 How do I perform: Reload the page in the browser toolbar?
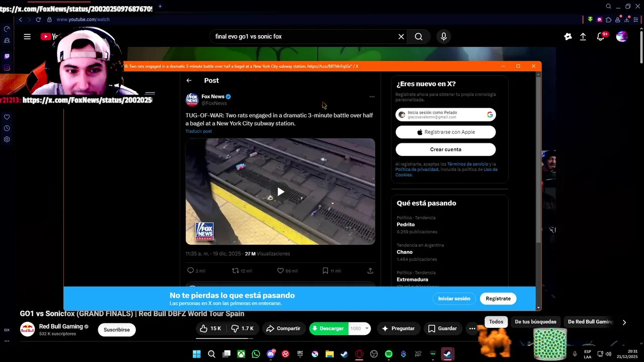[38, 20]
